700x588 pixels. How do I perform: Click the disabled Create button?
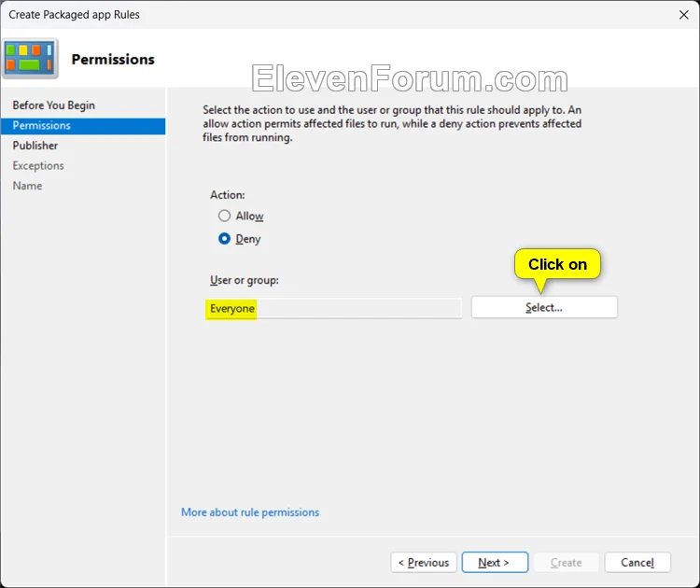567,563
